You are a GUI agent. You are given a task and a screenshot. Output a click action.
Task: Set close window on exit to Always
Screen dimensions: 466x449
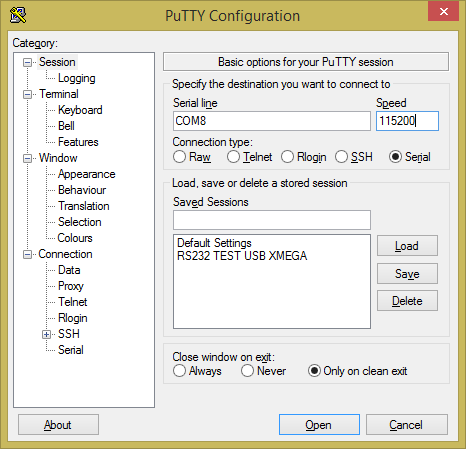point(179,371)
